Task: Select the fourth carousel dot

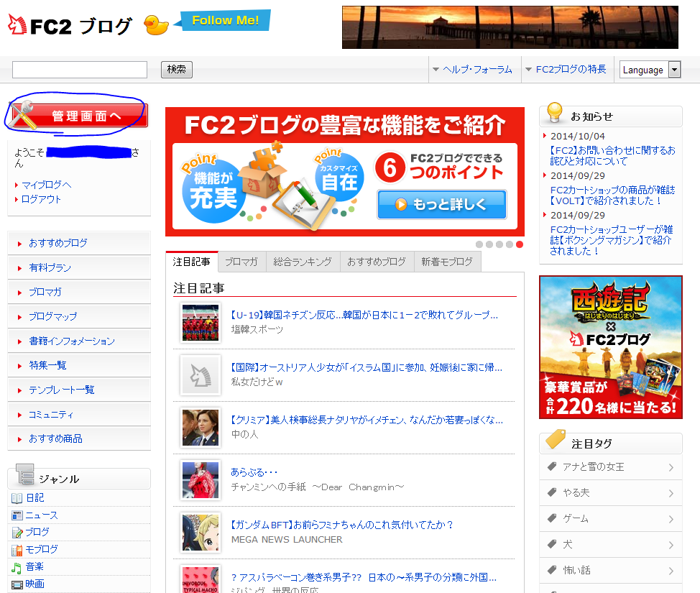Action: 510,244
